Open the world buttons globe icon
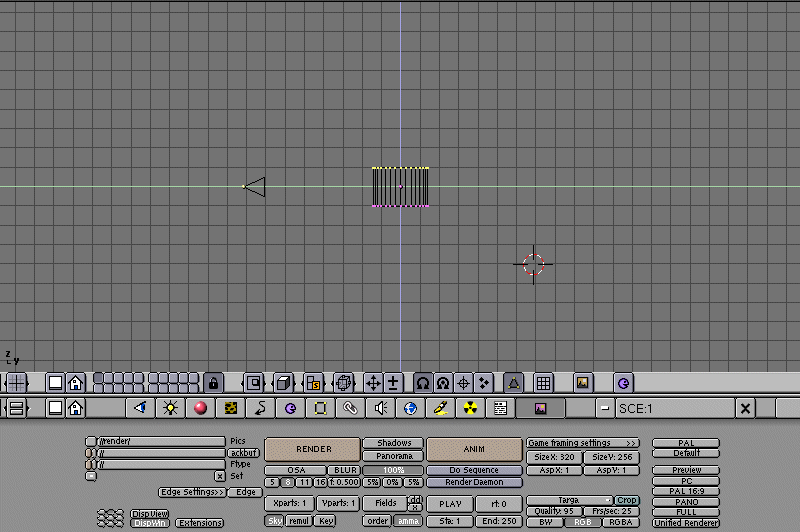This screenshot has height=532, width=800. (410, 408)
